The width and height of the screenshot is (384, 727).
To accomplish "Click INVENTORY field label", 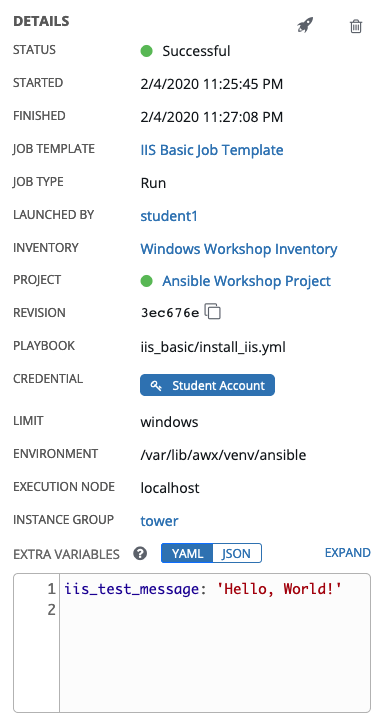I will [46, 248].
